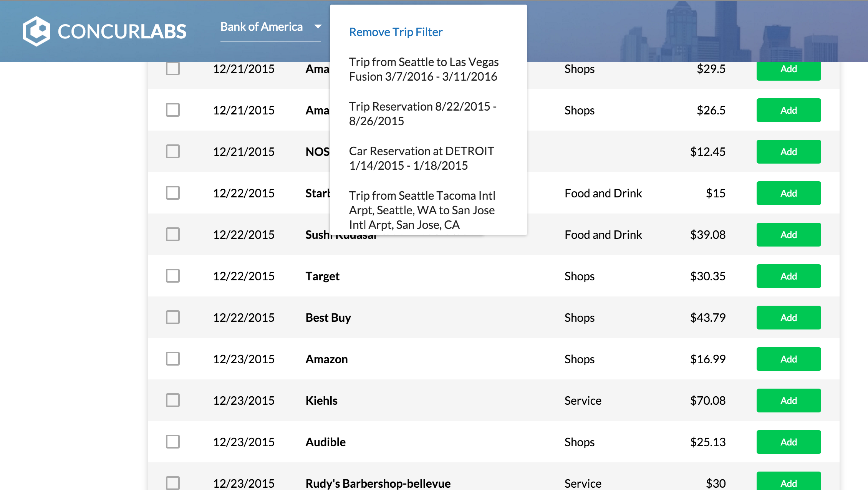Check the box for Sushi $39.08 row
The width and height of the screenshot is (868, 490).
[173, 234]
